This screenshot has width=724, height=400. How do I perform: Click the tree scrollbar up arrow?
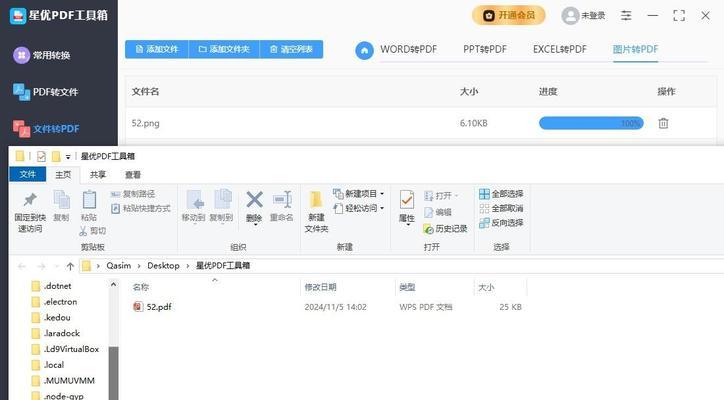pos(114,285)
